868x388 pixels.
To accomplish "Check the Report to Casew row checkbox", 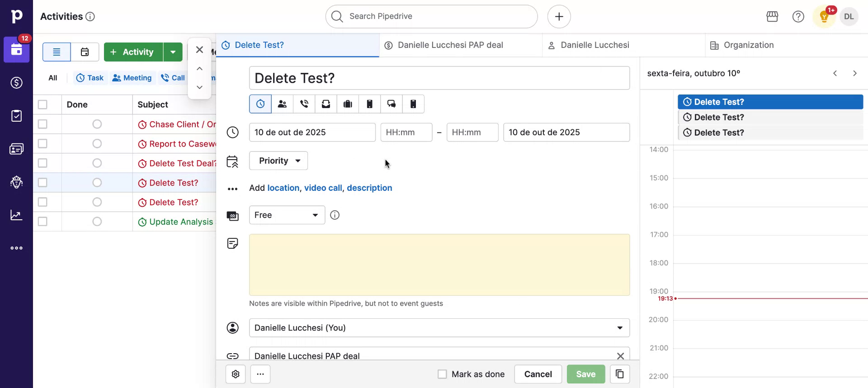I will [x=42, y=143].
